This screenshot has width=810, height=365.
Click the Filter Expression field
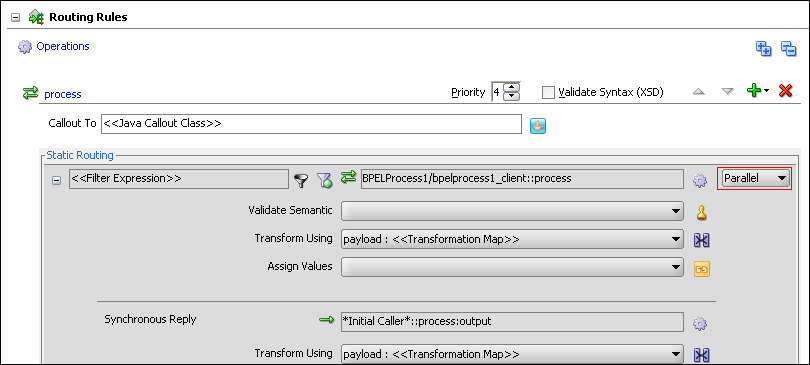[179, 179]
